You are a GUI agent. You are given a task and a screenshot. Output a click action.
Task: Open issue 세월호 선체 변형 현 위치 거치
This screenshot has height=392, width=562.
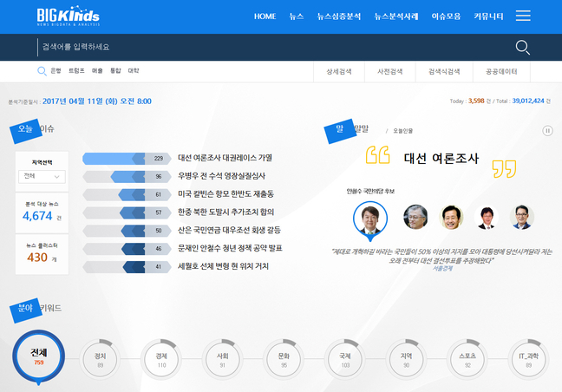coord(223,266)
